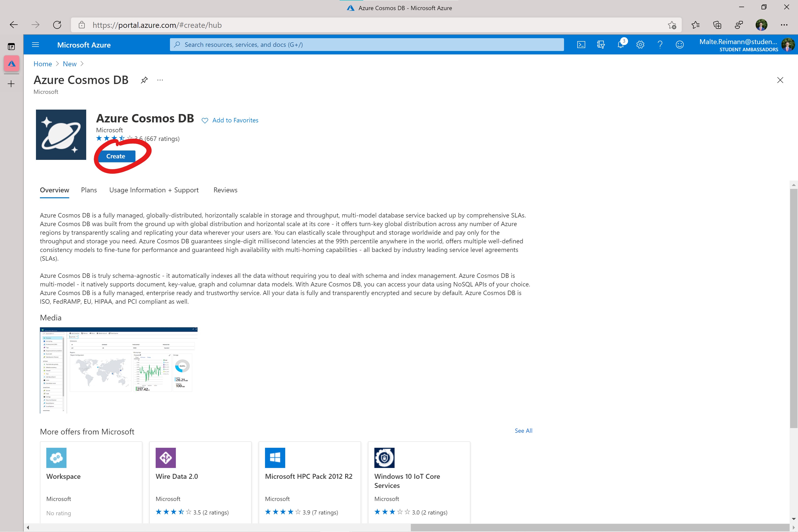This screenshot has width=798, height=532.
Task: Open Directories and subscriptions filter icon
Action: [x=600, y=45]
